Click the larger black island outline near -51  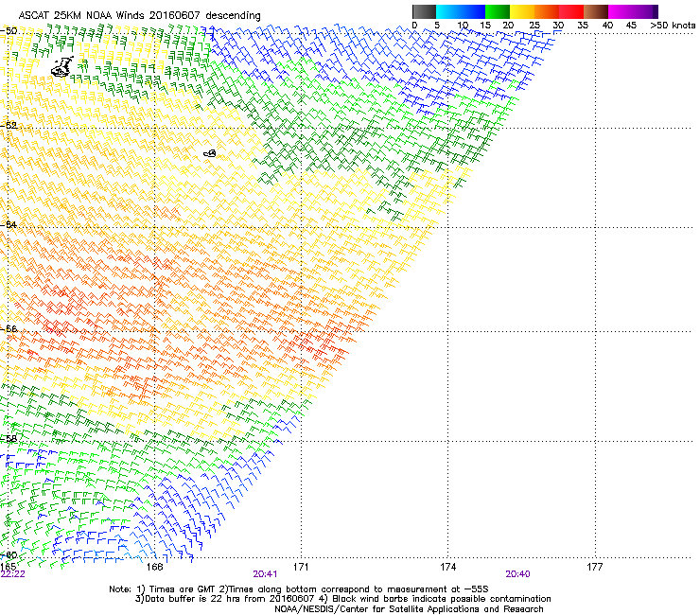click(x=62, y=66)
